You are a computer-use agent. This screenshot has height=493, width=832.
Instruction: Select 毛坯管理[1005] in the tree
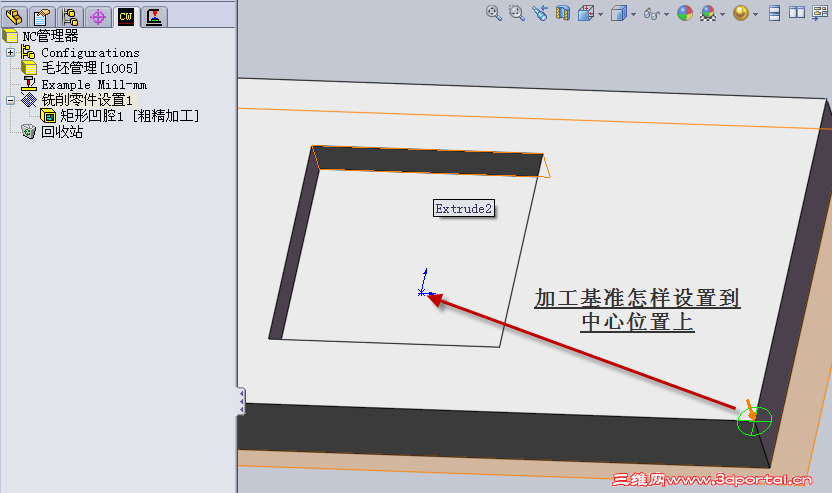[x=90, y=68]
